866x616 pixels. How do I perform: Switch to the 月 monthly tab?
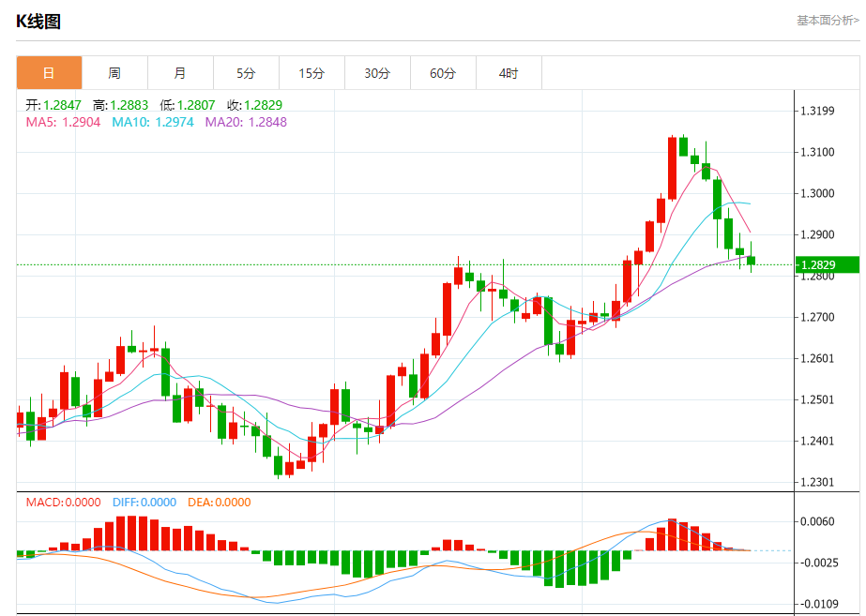[x=180, y=73]
